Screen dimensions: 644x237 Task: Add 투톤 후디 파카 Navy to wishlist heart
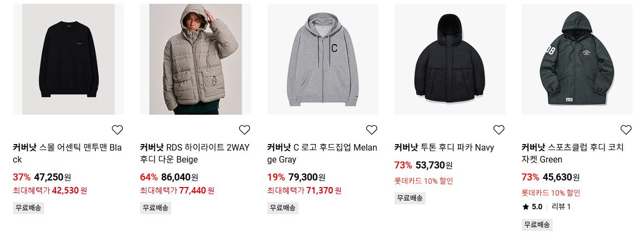pos(498,130)
